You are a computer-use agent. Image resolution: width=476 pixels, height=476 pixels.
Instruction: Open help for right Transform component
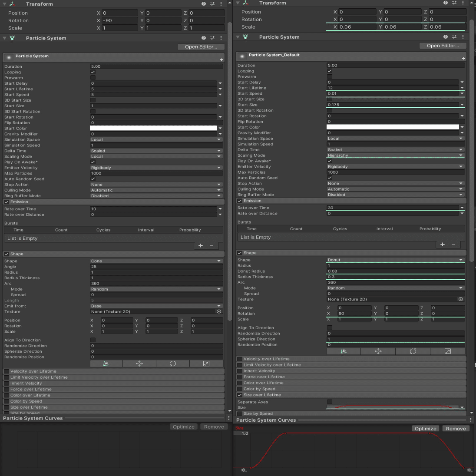(x=445, y=3)
